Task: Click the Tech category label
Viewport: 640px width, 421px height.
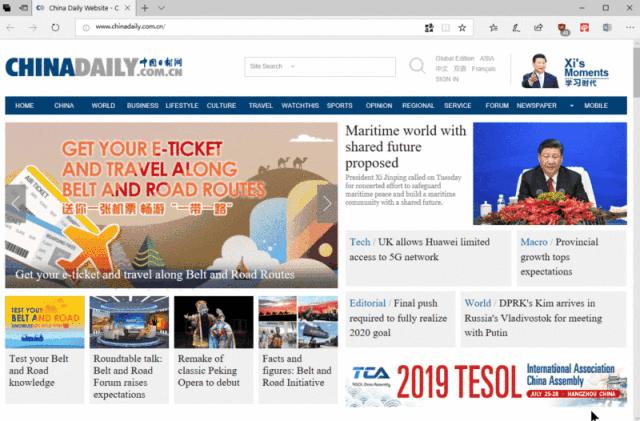Action: [x=360, y=242]
